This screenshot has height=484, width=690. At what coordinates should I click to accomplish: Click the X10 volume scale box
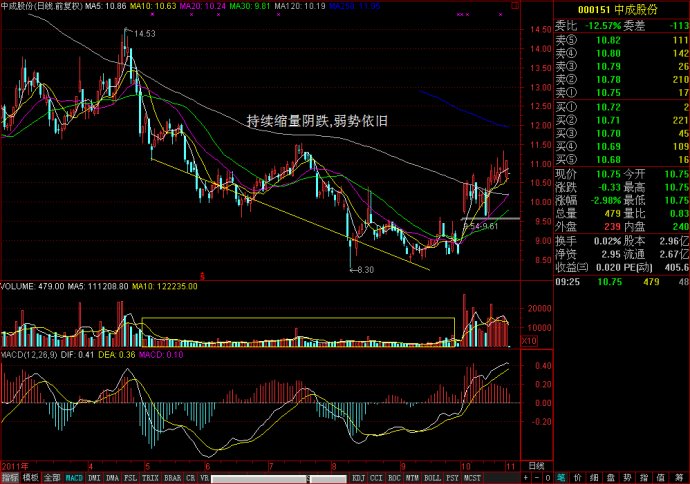coord(529,341)
